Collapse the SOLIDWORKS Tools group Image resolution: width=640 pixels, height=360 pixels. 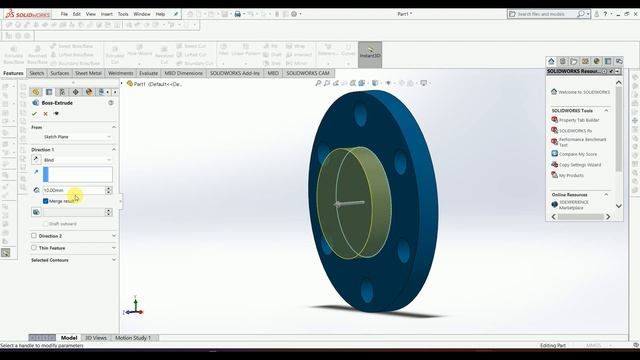[x=606, y=111]
